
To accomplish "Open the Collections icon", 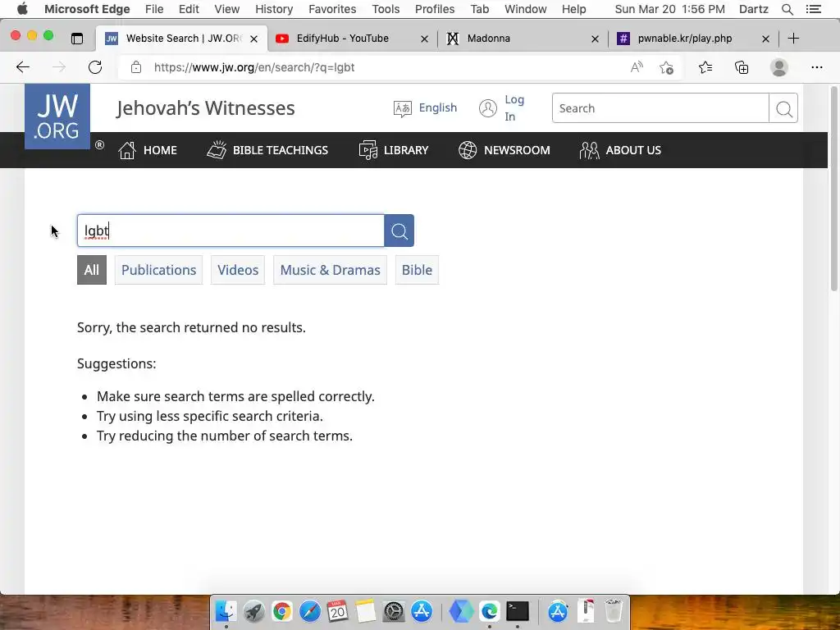I will click(742, 67).
